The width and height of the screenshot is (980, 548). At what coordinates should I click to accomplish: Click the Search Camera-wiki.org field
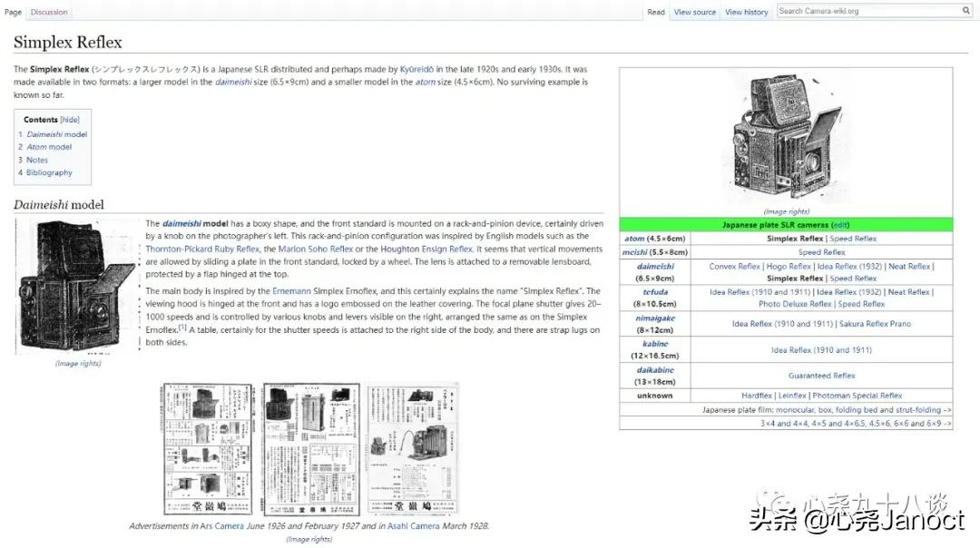[868, 11]
